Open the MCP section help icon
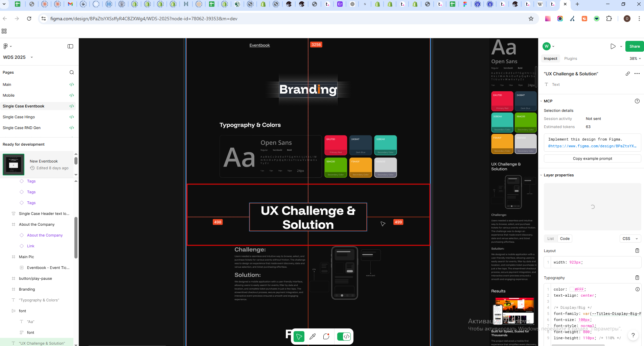Screen dimensions: 644x346 point(637,101)
